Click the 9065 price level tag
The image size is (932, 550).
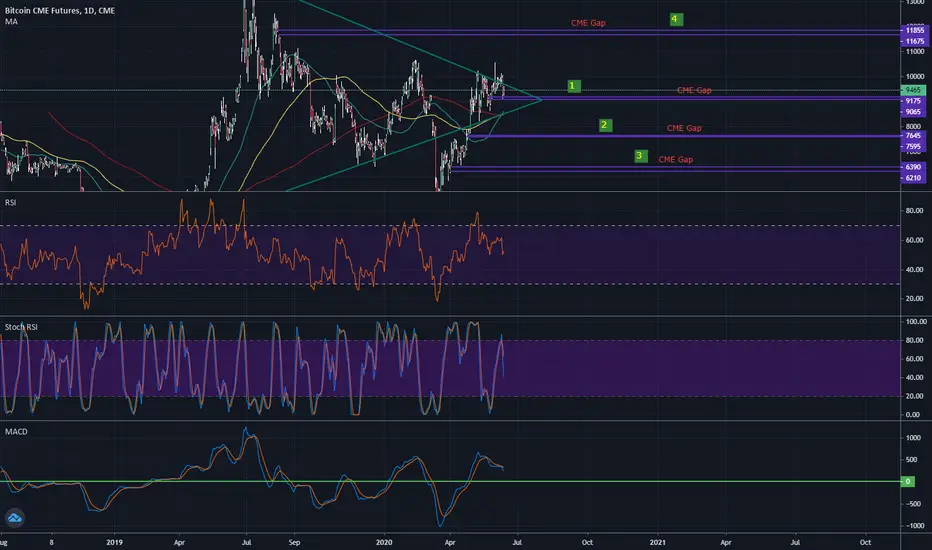(x=913, y=112)
